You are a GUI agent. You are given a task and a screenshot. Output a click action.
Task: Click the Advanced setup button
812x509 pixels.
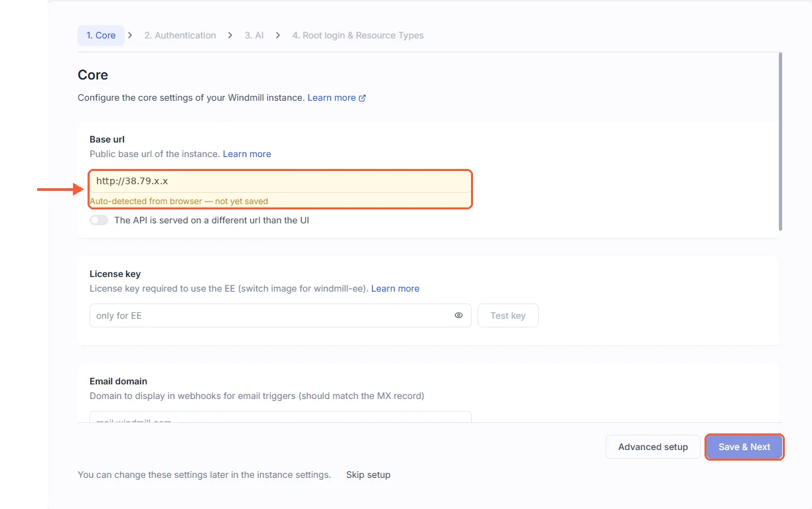click(x=653, y=447)
